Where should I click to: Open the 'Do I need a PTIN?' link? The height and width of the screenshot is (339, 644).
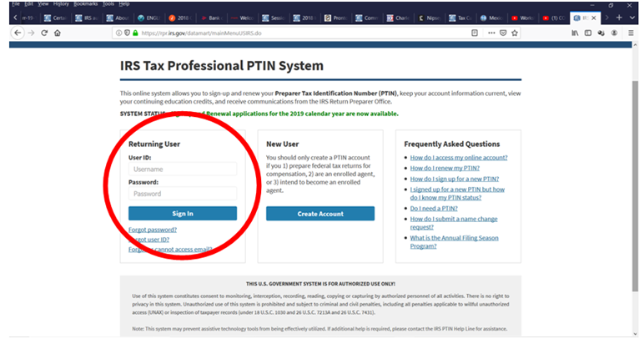[434, 209]
